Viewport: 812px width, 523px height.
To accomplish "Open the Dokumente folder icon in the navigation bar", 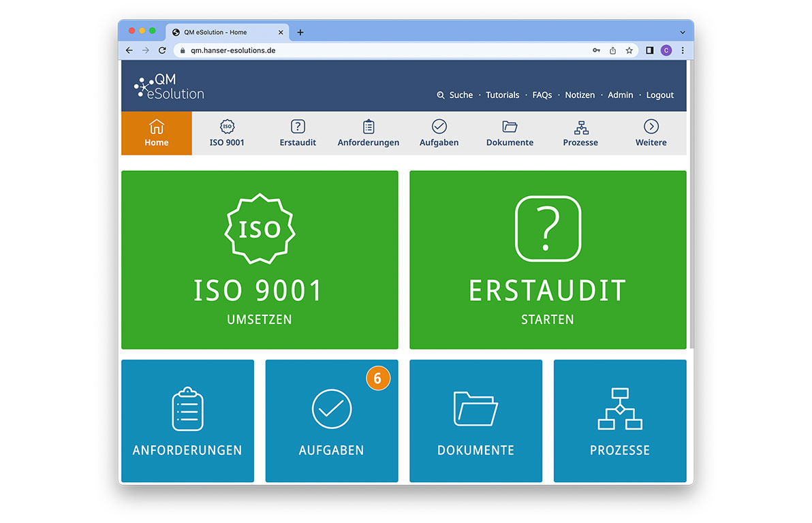I will 510,127.
